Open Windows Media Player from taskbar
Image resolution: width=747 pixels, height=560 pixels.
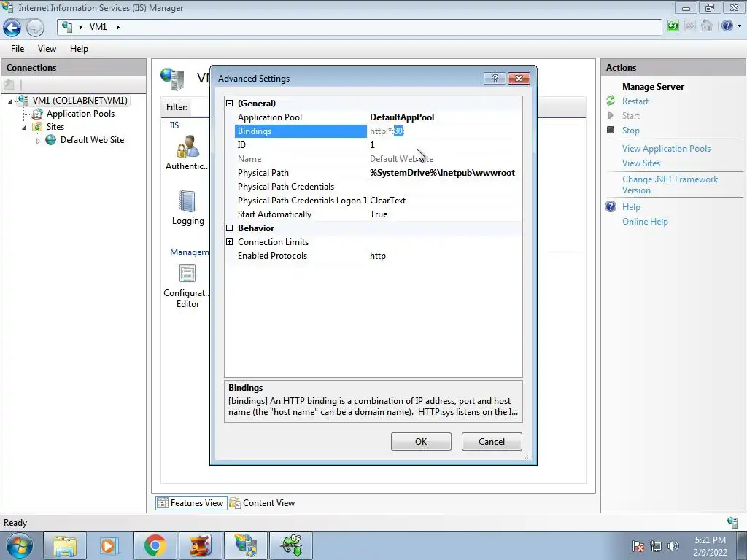point(109,545)
